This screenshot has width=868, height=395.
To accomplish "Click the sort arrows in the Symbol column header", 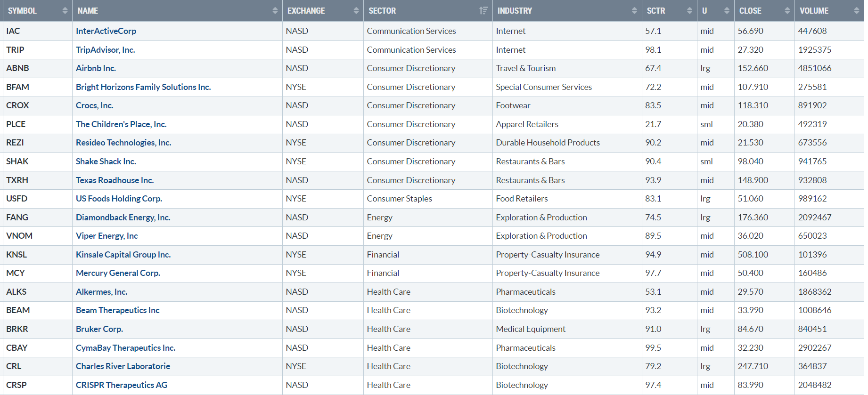I will click(x=65, y=11).
